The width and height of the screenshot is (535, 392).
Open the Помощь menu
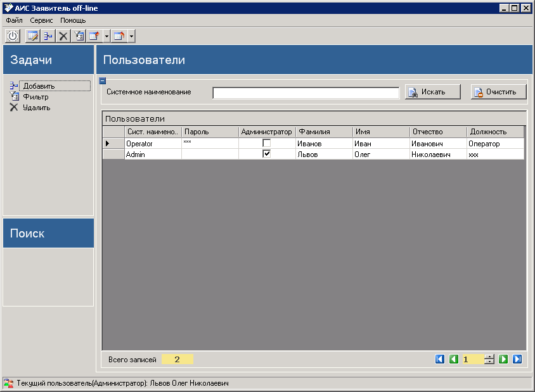click(x=73, y=20)
